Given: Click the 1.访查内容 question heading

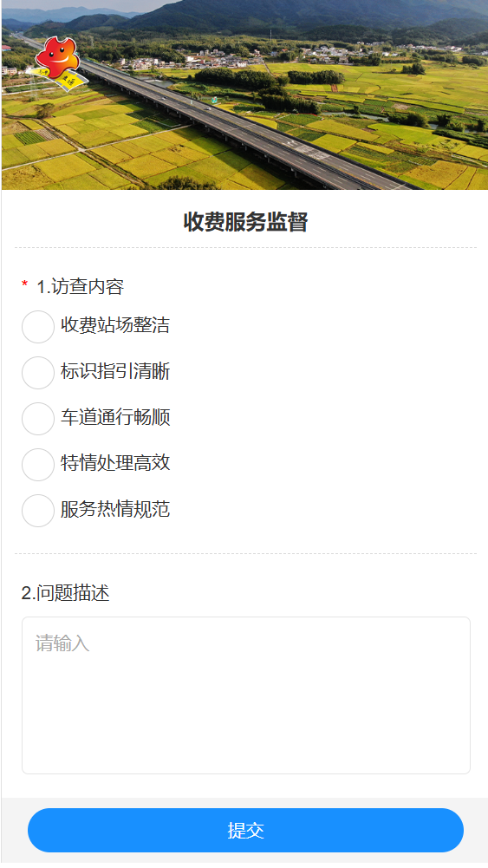Looking at the screenshot, I should coord(81,287).
